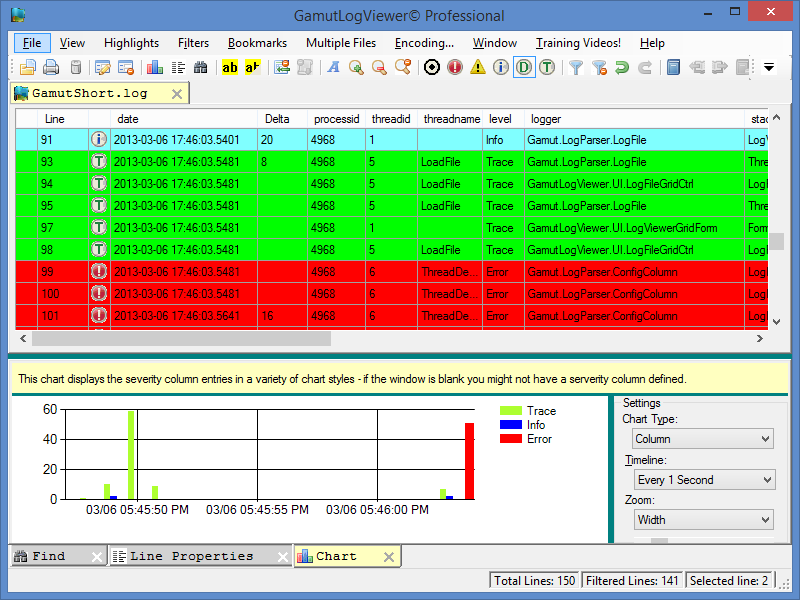Viewport: 800px width, 600px height.
Task: Open the View menu
Action: click(x=72, y=43)
